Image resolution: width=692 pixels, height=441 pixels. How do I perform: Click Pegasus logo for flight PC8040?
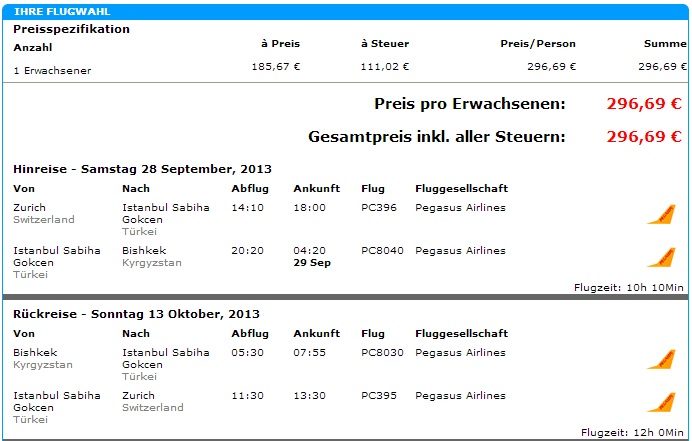[661, 257]
